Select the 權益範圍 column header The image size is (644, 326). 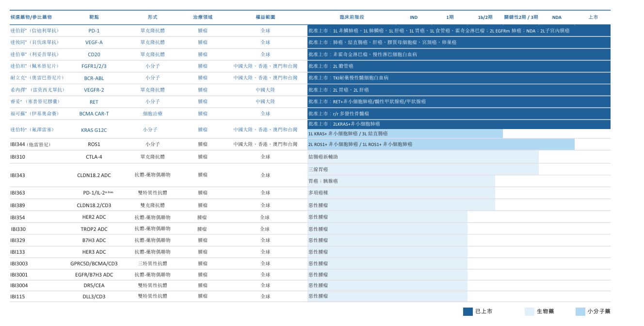[265, 17]
